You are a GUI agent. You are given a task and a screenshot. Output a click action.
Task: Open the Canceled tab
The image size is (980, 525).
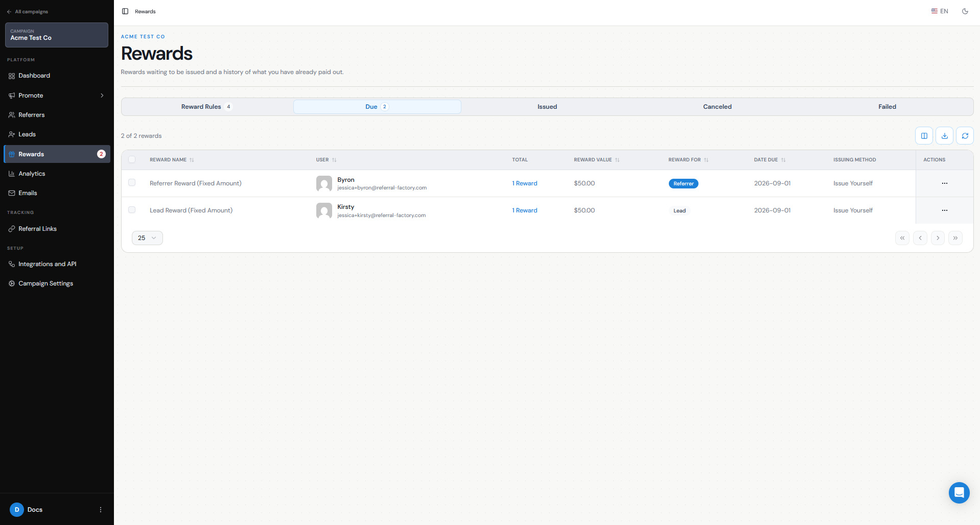(x=717, y=107)
